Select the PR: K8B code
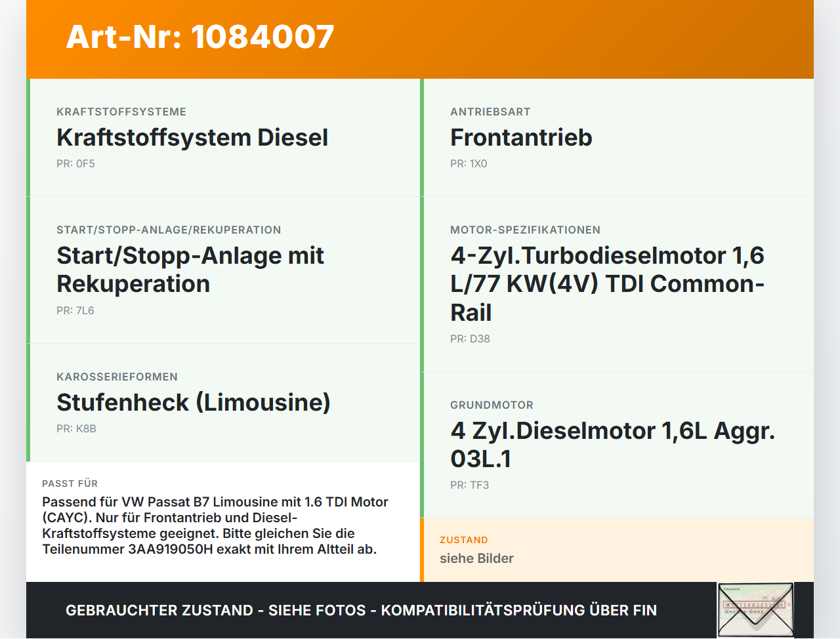The height and width of the screenshot is (639, 840). coord(76,428)
